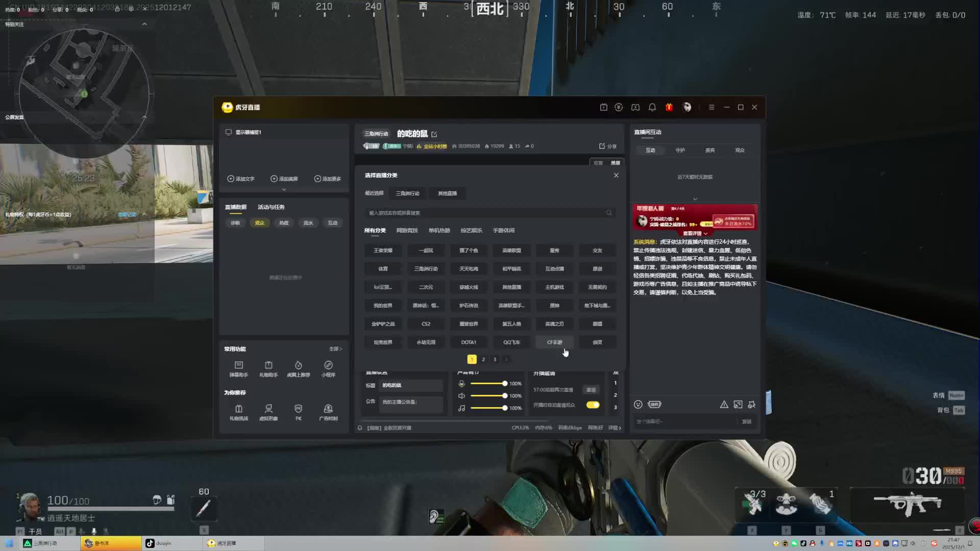Click search magnifier in category search

click(609, 213)
